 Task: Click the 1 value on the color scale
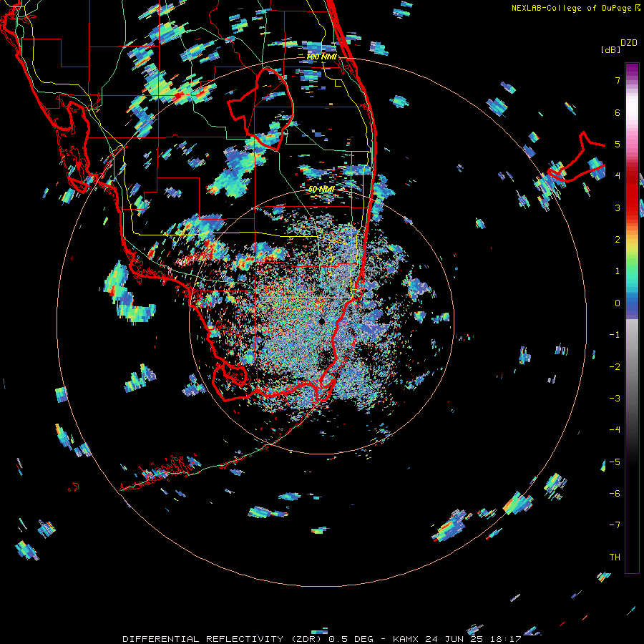(618, 271)
